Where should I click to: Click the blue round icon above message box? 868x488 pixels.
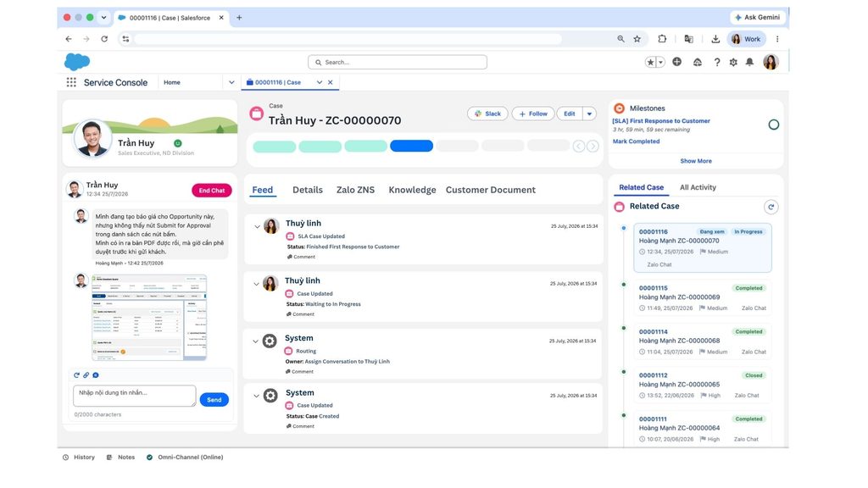pyautogui.click(x=95, y=375)
